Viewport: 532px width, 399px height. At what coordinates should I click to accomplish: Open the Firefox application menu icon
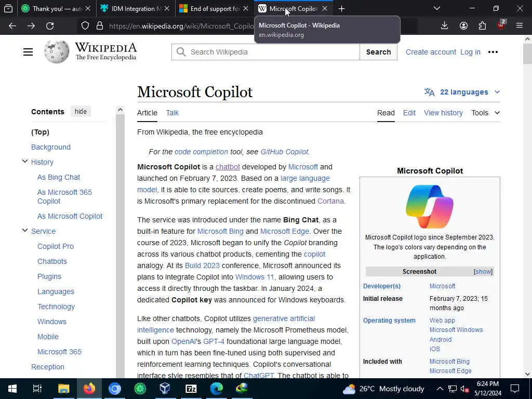click(520, 25)
